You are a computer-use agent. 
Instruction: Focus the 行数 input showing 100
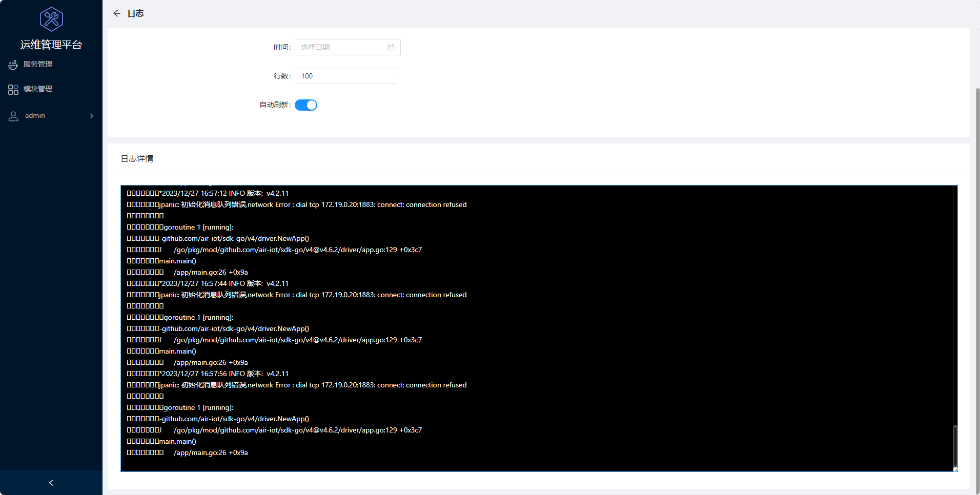[x=346, y=76]
